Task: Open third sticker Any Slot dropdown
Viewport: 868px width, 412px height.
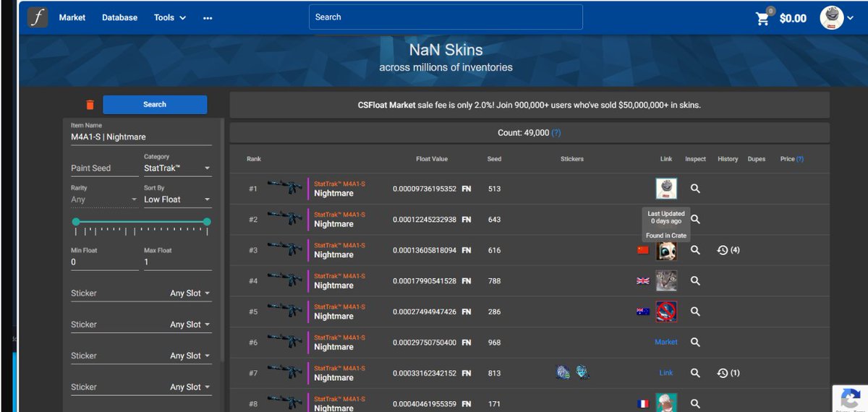Action: pos(191,356)
